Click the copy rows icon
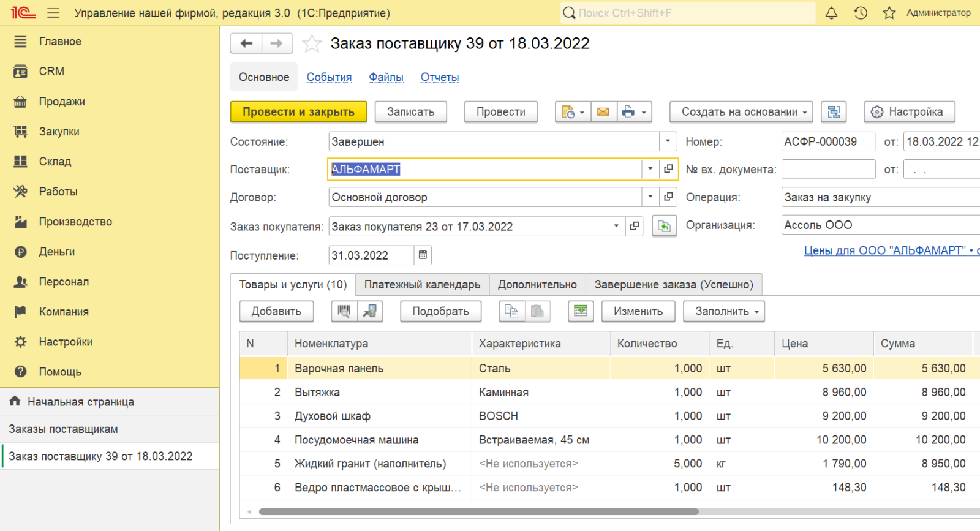The image size is (980, 531). point(511,311)
